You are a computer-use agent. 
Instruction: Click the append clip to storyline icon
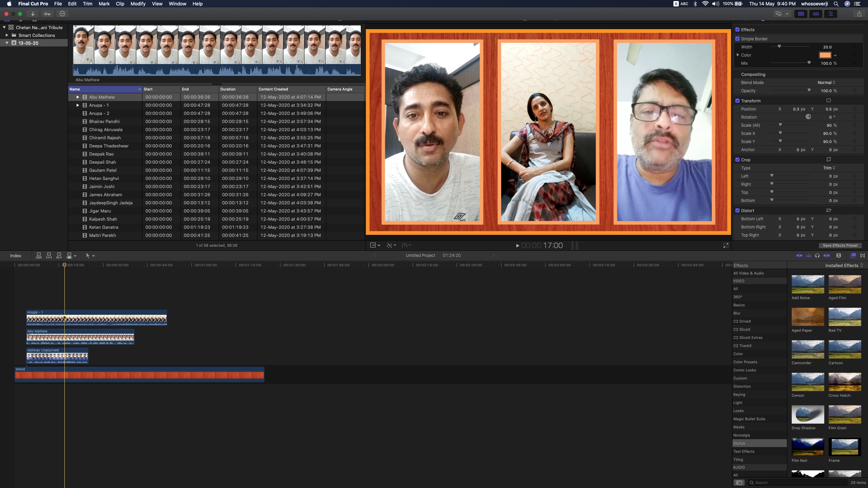point(59,256)
